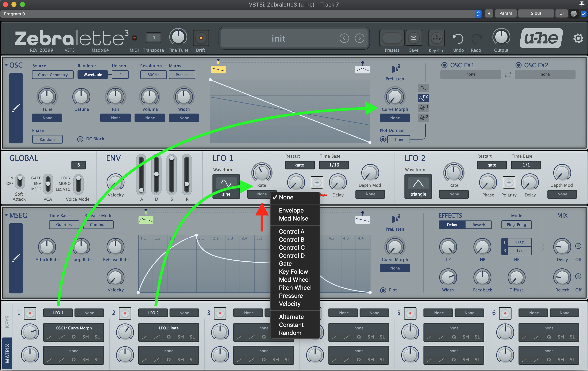Choose Mod Wheel from the menu
The height and width of the screenshot is (371, 588).
[x=294, y=280]
